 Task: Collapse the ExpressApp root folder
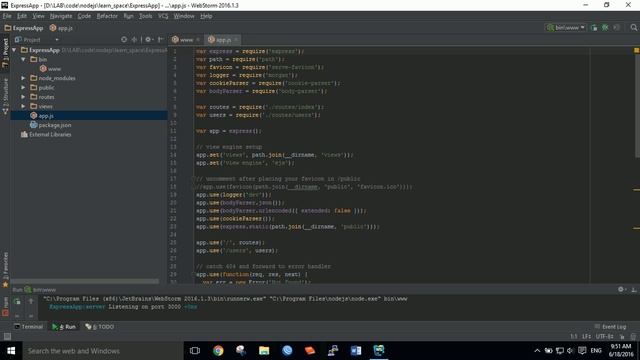(x=14, y=50)
